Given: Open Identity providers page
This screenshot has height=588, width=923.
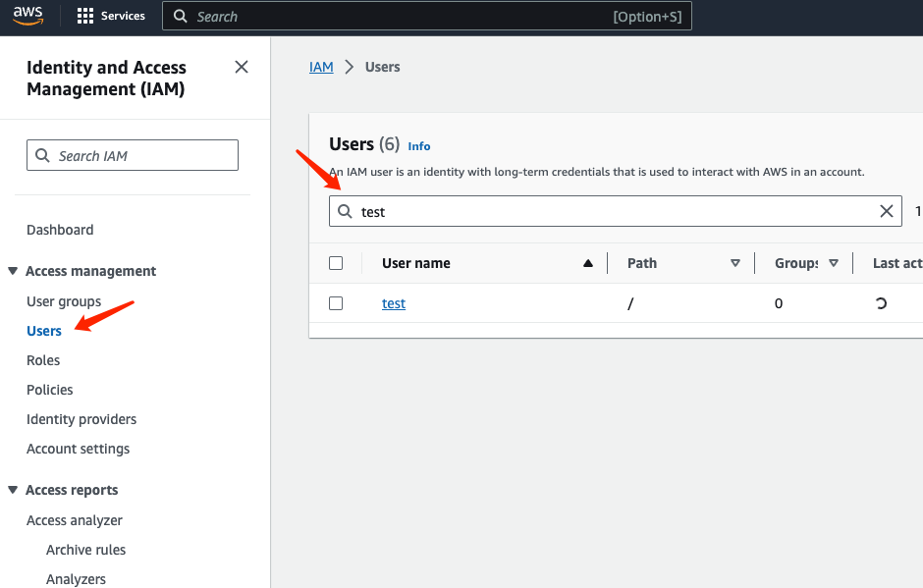Looking at the screenshot, I should coord(81,419).
